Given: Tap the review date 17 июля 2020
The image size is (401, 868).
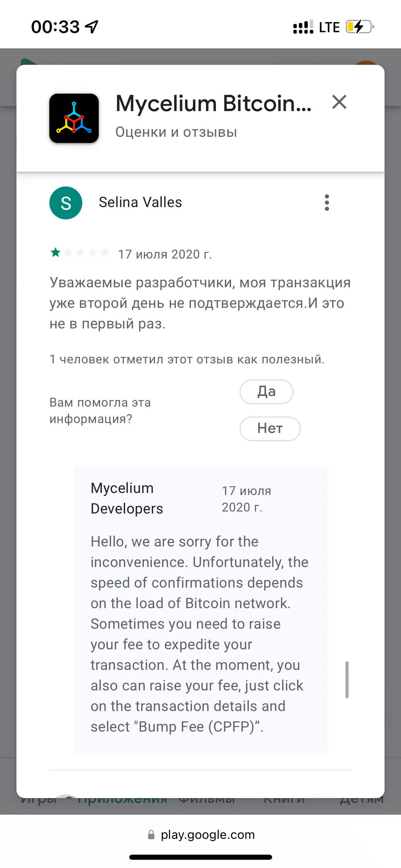Looking at the screenshot, I should click(x=165, y=254).
